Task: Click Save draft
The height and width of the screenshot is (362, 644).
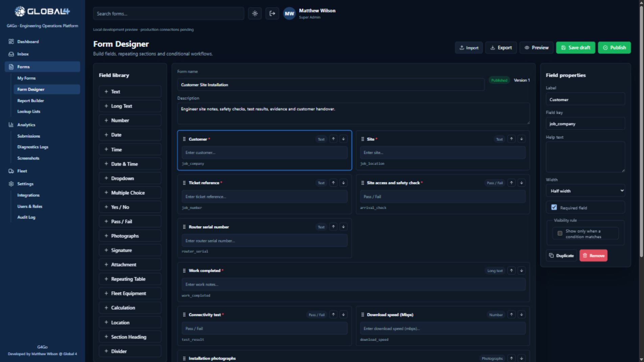Action: (576, 48)
